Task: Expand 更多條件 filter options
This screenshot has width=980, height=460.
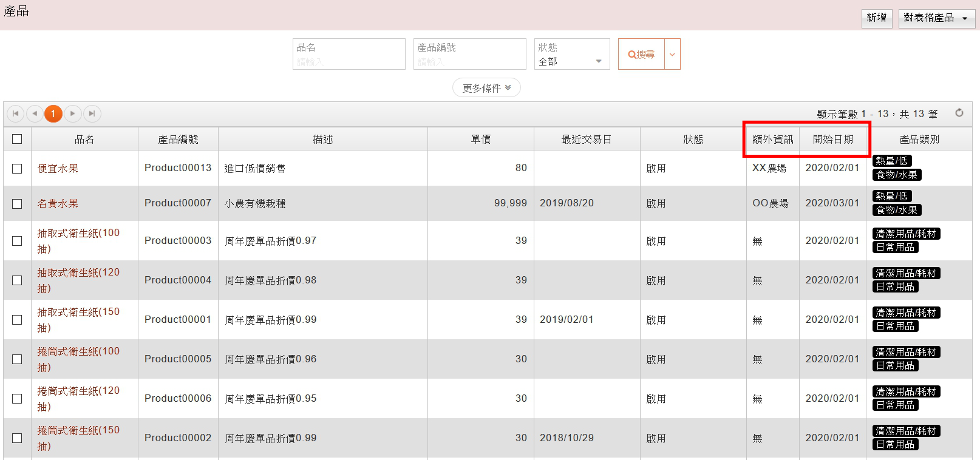Action: tap(486, 87)
